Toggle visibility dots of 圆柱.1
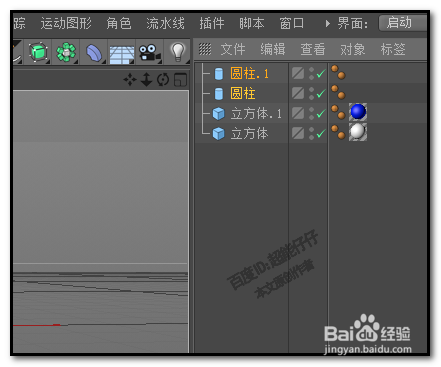441x367 pixels. pos(311,74)
